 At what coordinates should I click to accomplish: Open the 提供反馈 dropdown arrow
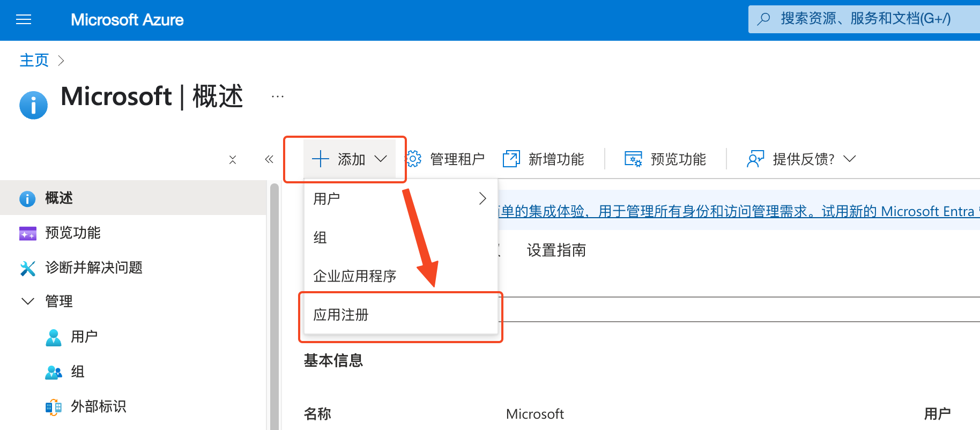click(x=849, y=159)
